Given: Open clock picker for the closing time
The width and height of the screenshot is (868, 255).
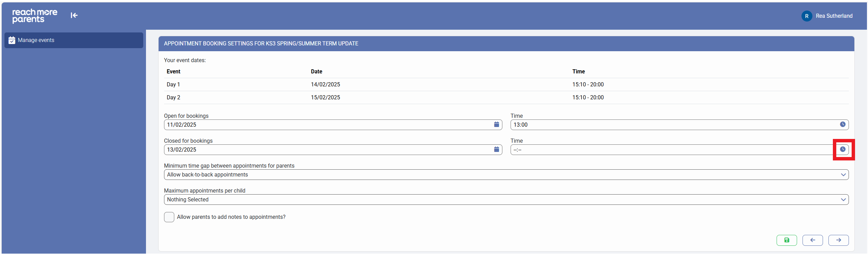Looking at the screenshot, I should [x=842, y=150].
